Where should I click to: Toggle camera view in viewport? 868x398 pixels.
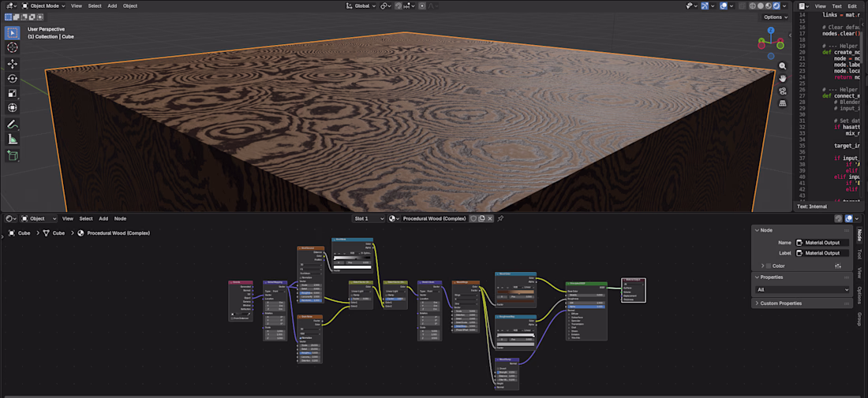[782, 91]
